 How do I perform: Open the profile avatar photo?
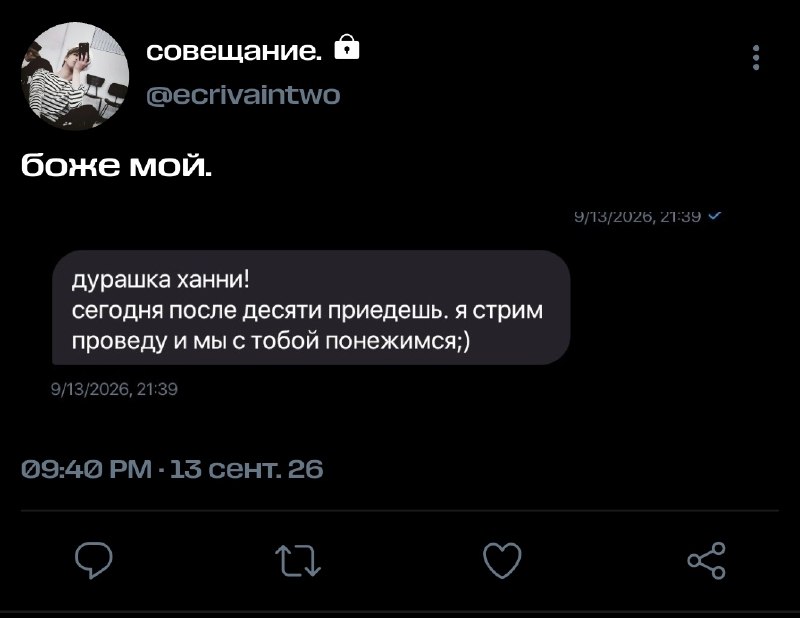point(75,76)
